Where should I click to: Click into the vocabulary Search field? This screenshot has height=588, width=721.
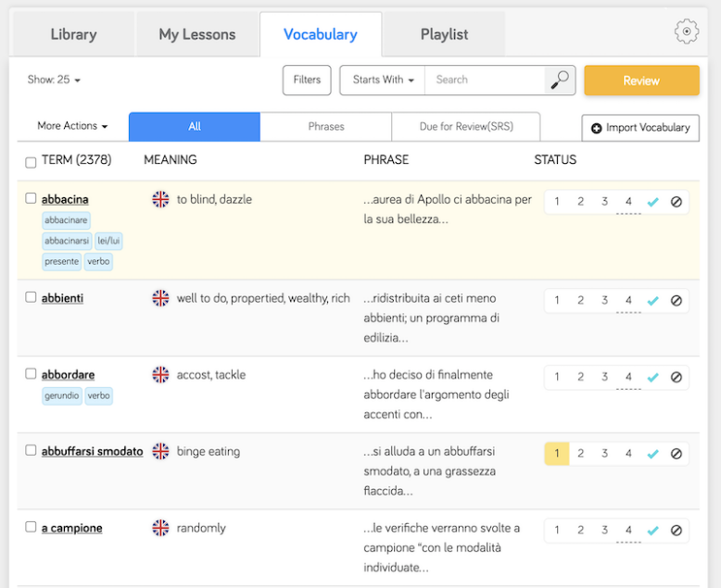[x=484, y=81]
